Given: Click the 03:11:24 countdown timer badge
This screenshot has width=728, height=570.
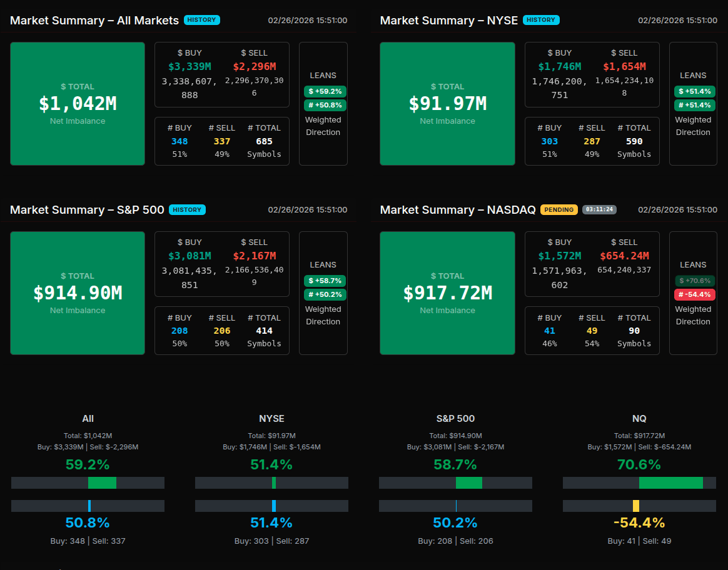Looking at the screenshot, I should coord(599,210).
